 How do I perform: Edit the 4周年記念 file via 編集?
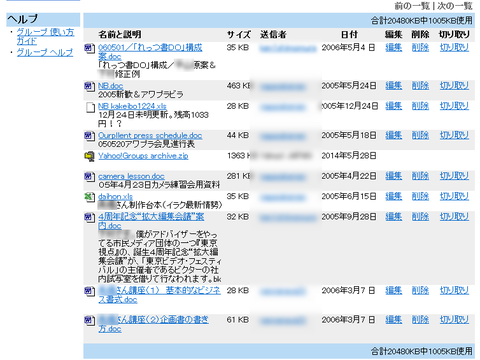coord(393,217)
